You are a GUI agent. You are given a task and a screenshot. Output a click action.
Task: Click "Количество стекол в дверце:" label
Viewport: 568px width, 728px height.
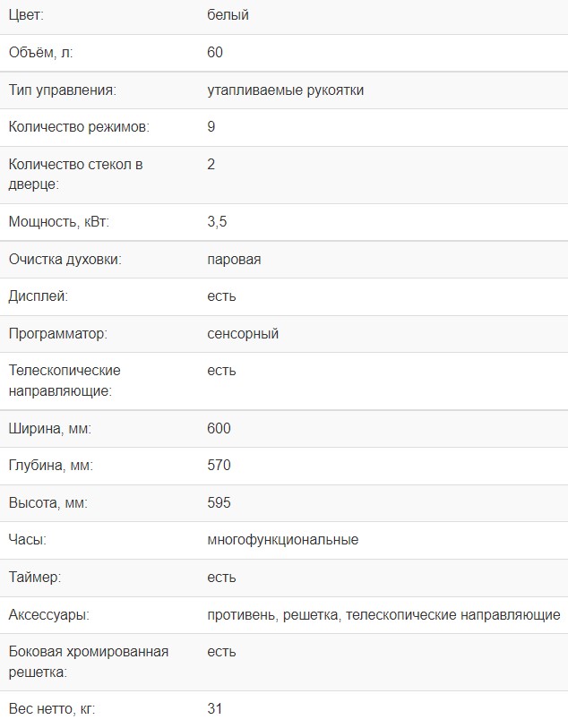tap(75, 174)
